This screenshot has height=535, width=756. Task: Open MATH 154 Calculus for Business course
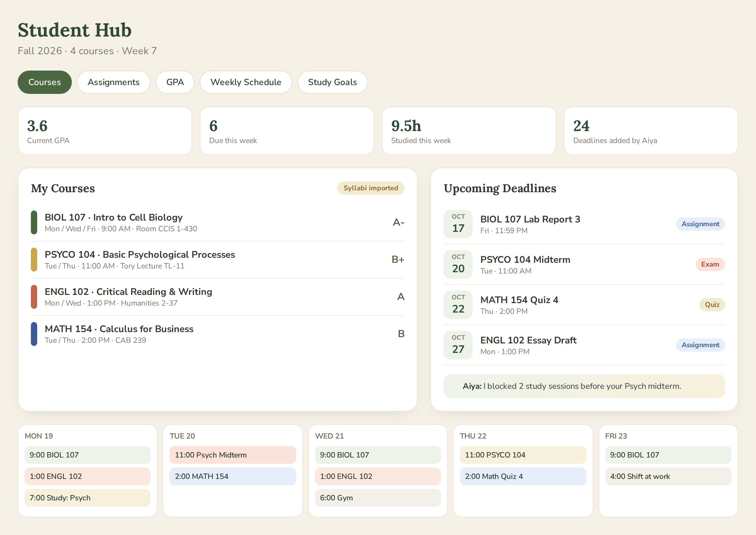(x=217, y=334)
